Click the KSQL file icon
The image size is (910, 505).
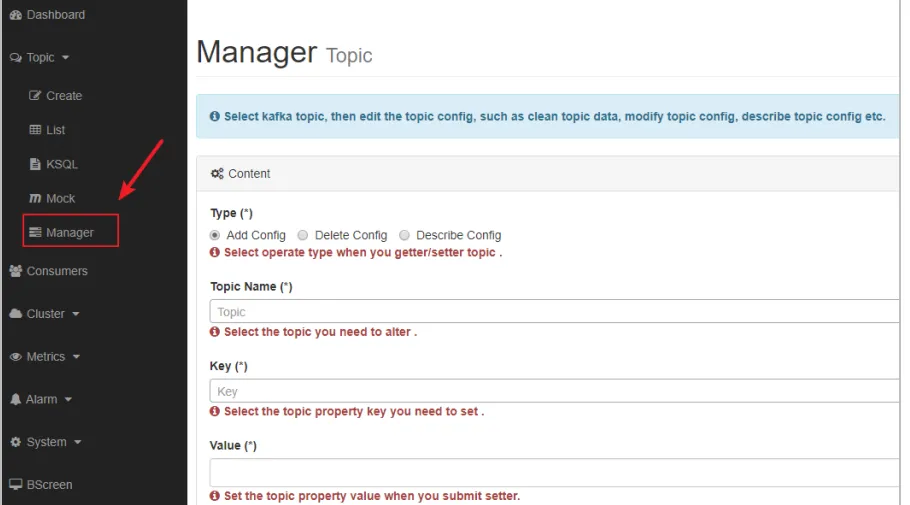pos(36,164)
